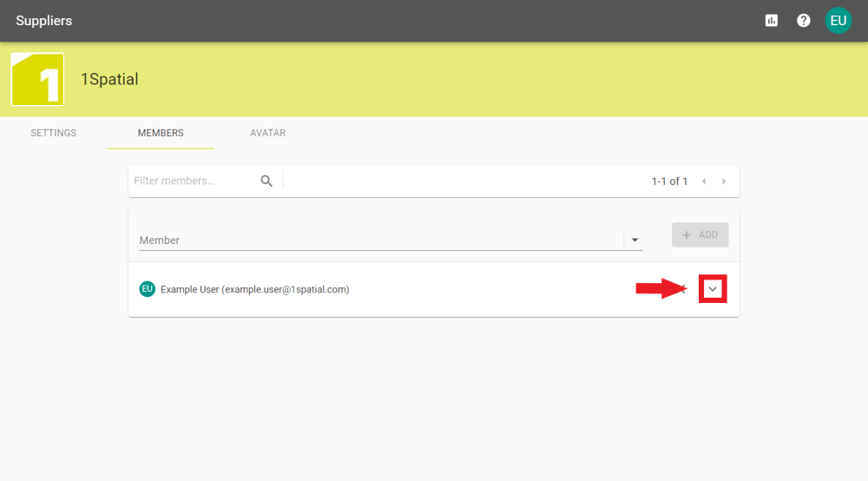Click the 1-1 of 1 pagination text
This screenshot has width=868, height=481.
tap(669, 181)
